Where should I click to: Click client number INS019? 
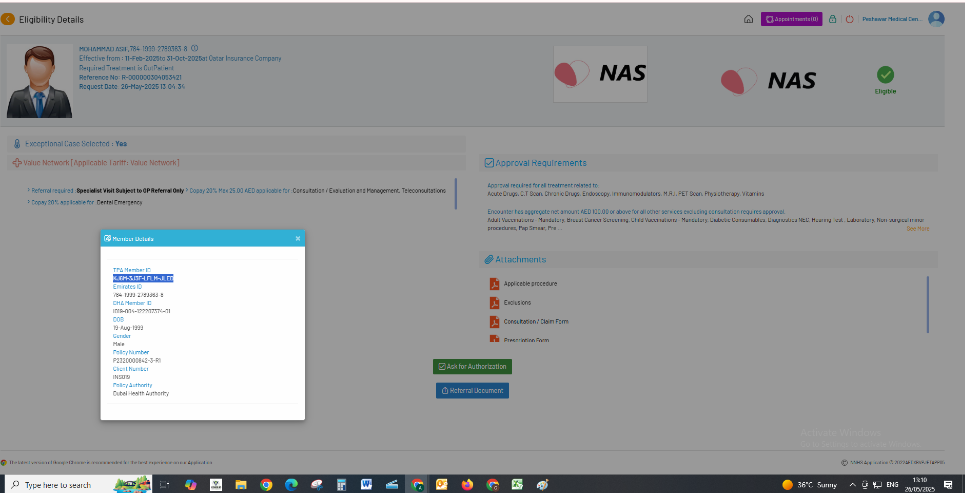pos(122,377)
